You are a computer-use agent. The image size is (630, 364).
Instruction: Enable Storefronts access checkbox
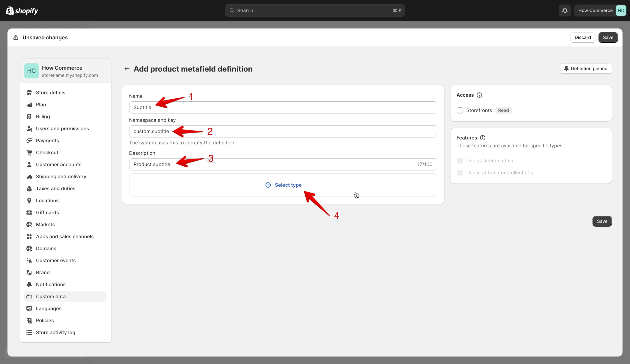coord(460,110)
